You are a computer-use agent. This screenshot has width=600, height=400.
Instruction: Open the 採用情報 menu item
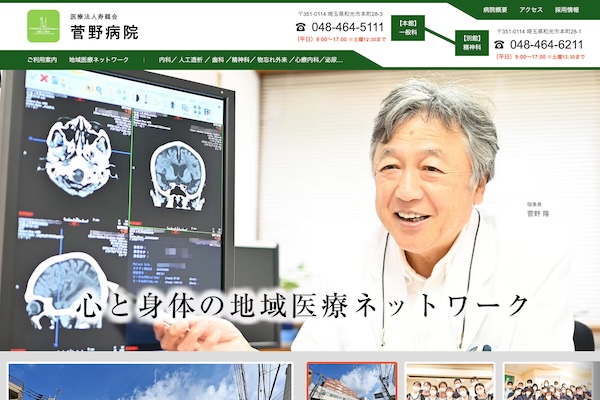click(567, 10)
